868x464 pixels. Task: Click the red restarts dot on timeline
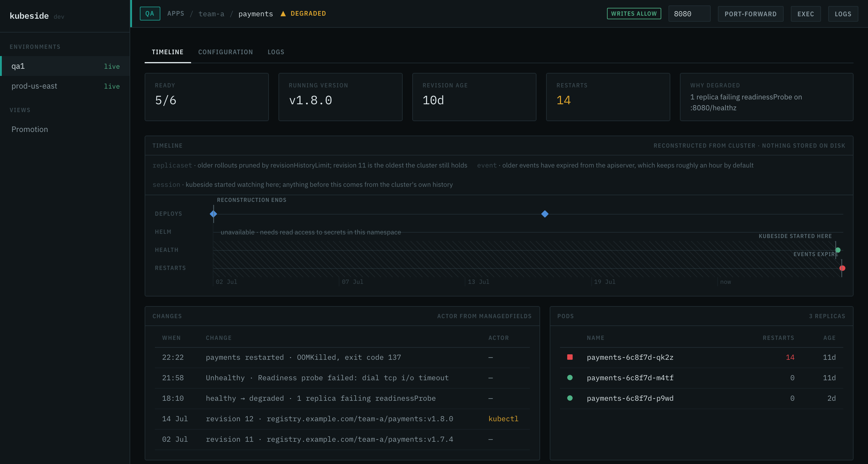click(842, 268)
